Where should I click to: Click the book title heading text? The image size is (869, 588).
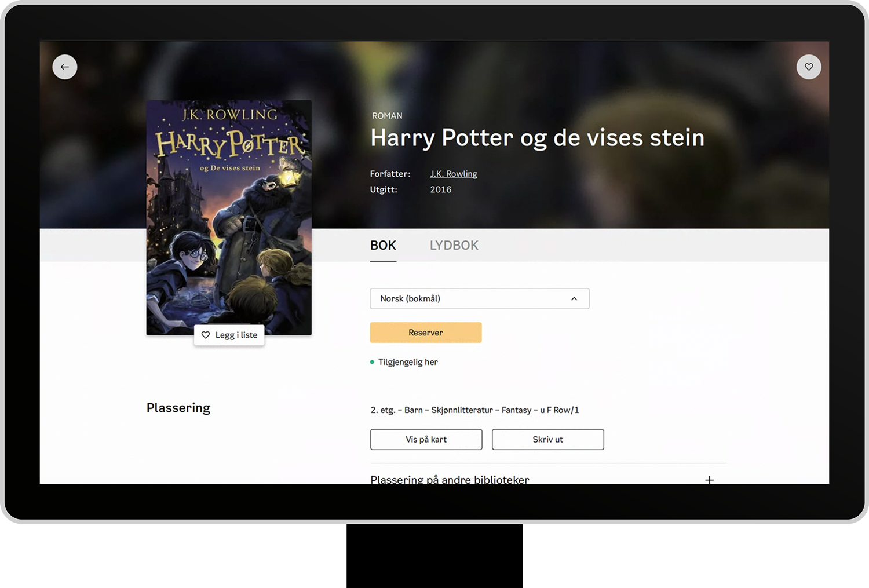537,138
